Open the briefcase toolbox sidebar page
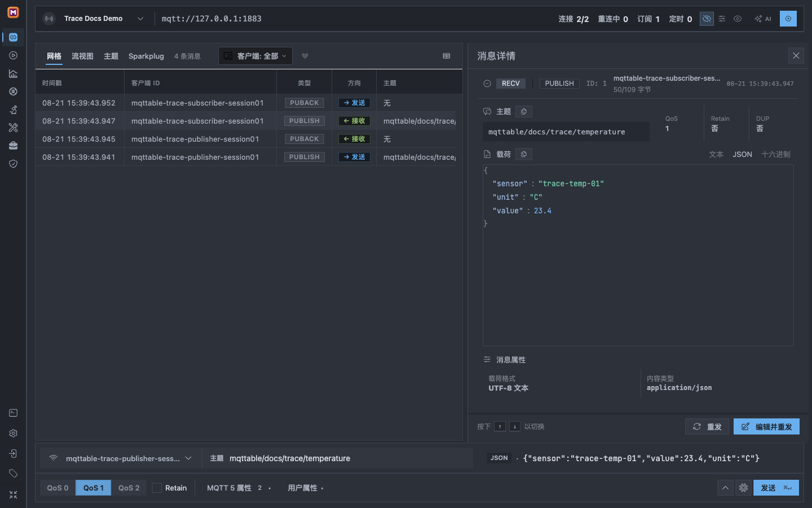The width and height of the screenshot is (812, 508). click(13, 146)
